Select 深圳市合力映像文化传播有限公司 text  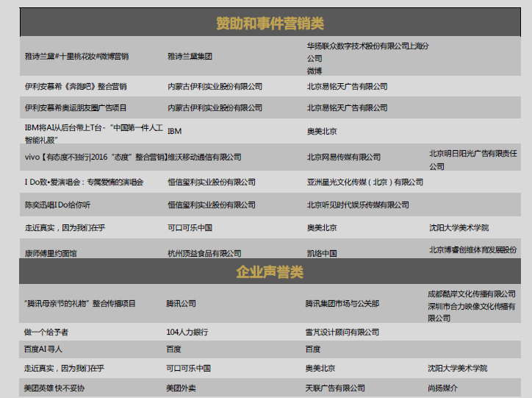pyautogui.click(x=472, y=313)
